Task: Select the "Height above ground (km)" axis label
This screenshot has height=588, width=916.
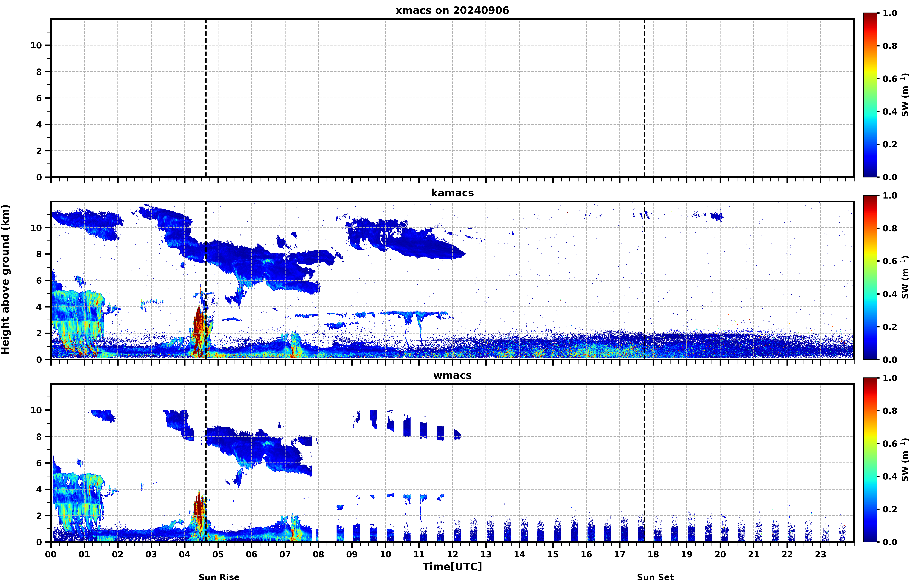Action: click(5, 280)
